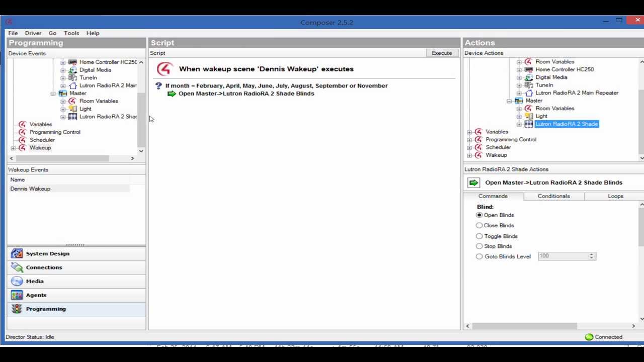The width and height of the screenshot is (644, 362).
Task: Click Variables icon in Device Events tree
Action: click(22, 124)
